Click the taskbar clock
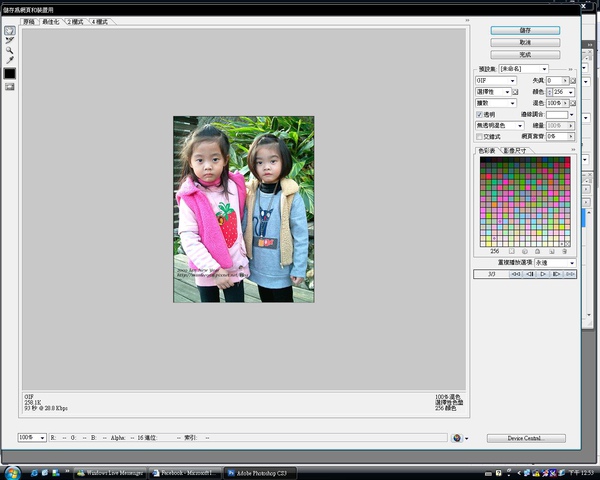 (581, 473)
